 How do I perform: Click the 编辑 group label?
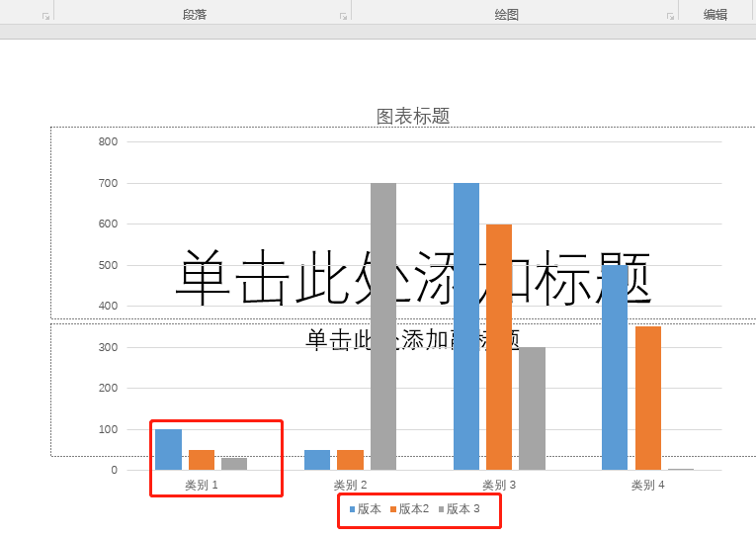tap(715, 15)
